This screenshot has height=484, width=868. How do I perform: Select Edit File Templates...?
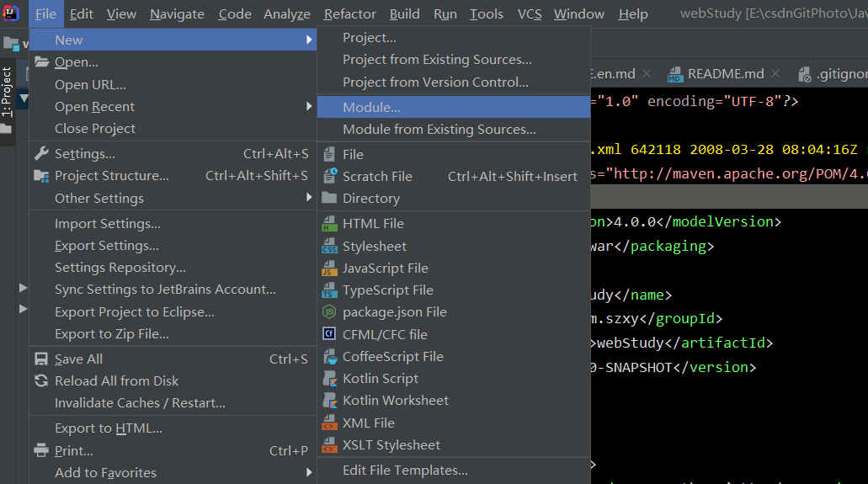tap(454, 471)
